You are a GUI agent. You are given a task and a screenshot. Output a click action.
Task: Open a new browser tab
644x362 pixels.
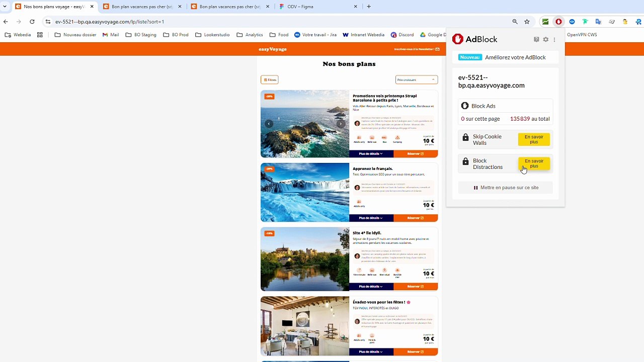coord(369,7)
